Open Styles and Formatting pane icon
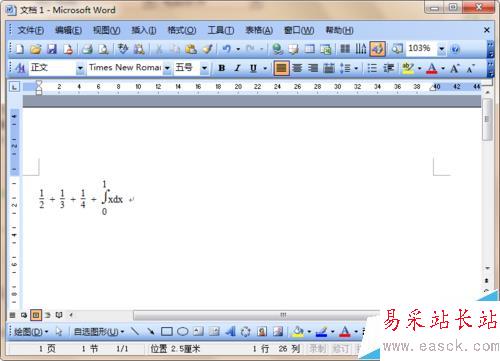Screen dimensions: 500x361 (x=20, y=68)
